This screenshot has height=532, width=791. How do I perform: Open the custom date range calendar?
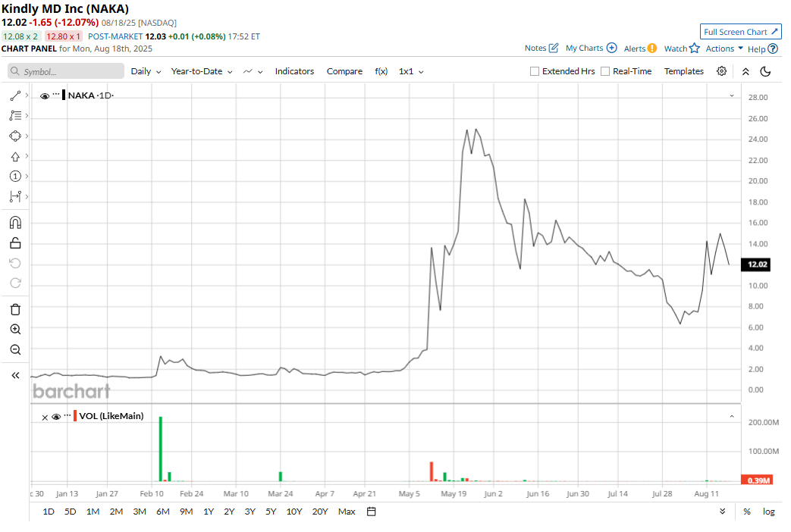coord(372,512)
